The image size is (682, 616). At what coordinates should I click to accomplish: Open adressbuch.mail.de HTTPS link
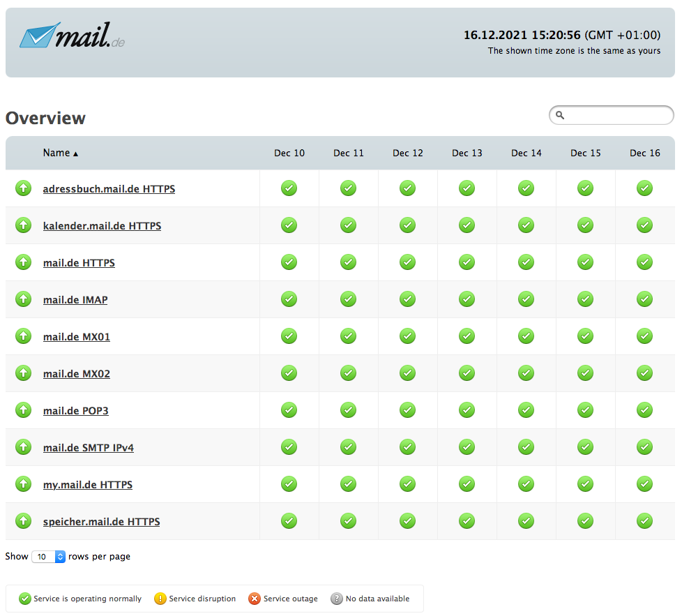pyautogui.click(x=109, y=189)
